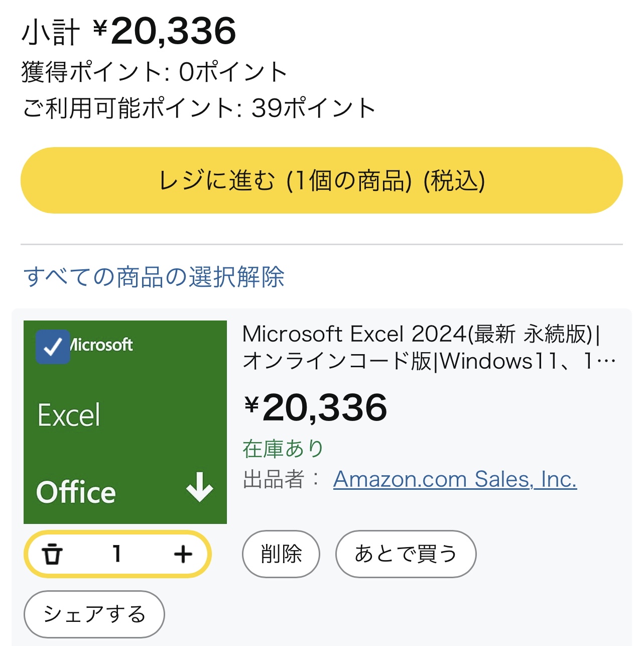644x646 pixels.
Task: Proceed to checkout with レジに進む button
Action: point(321,180)
